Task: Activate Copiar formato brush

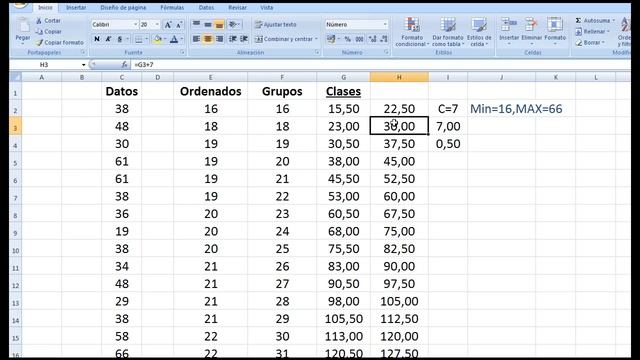Action: point(59,42)
